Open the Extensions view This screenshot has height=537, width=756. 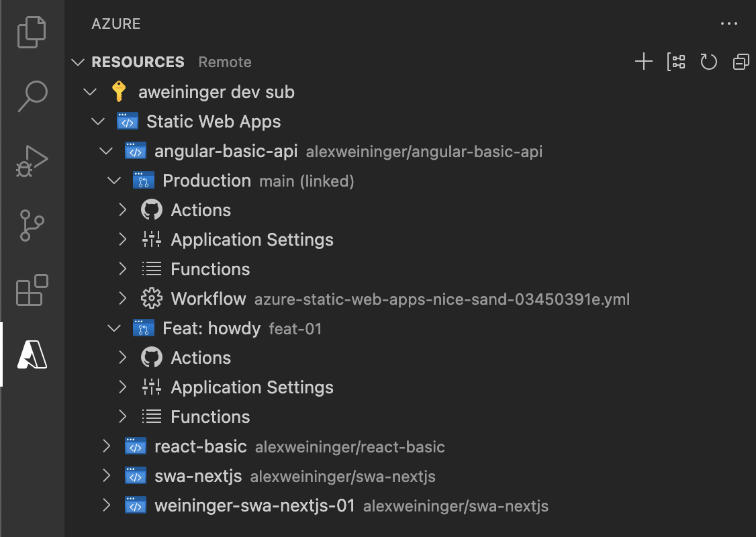pos(32,290)
